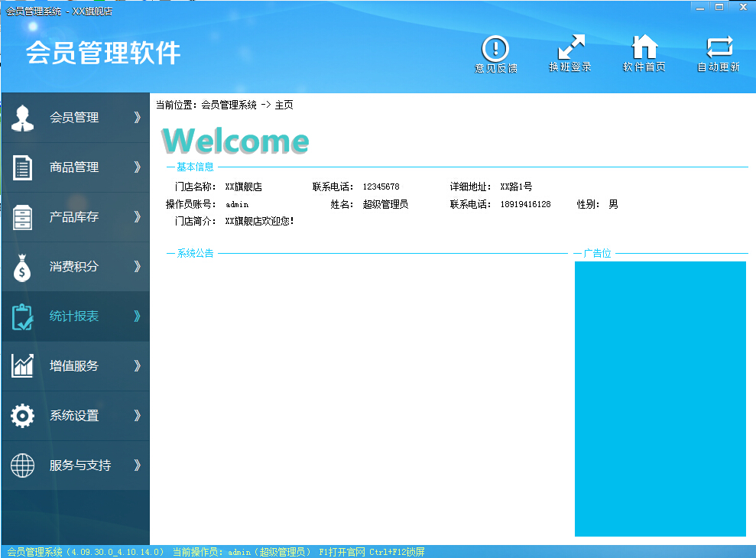Click the 服务与支持 globe icon
756x558 pixels.
pos(22,466)
